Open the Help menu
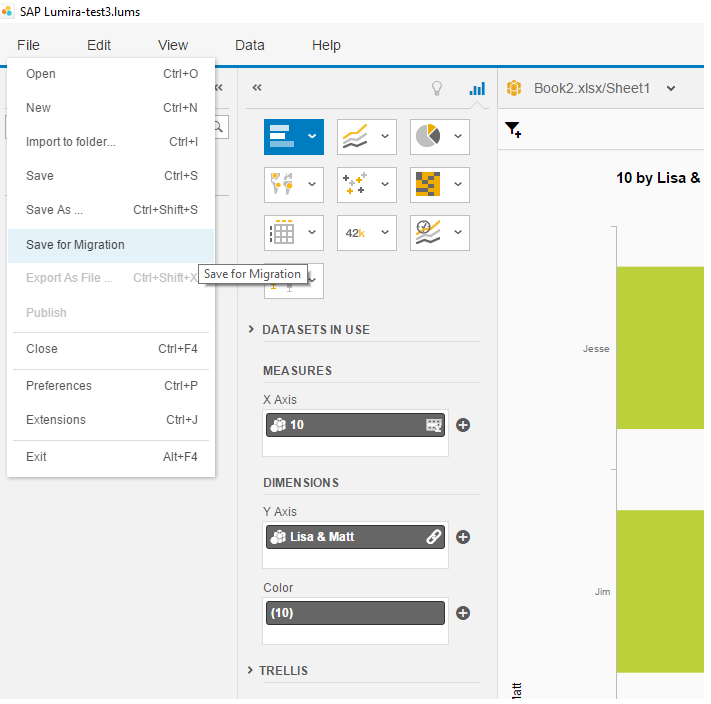This screenshot has width=711, height=704. point(326,45)
